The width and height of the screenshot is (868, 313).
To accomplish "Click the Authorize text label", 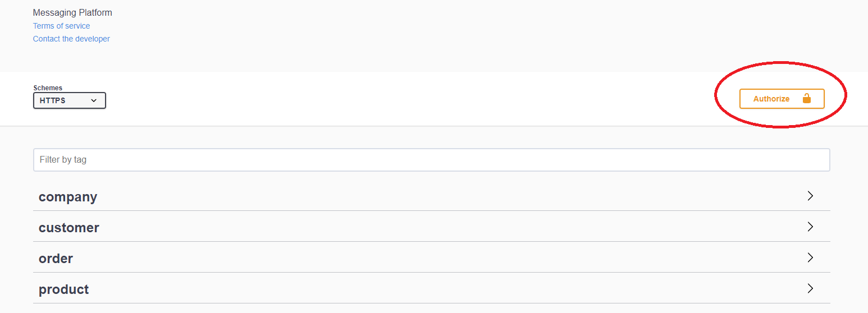I will [x=771, y=99].
